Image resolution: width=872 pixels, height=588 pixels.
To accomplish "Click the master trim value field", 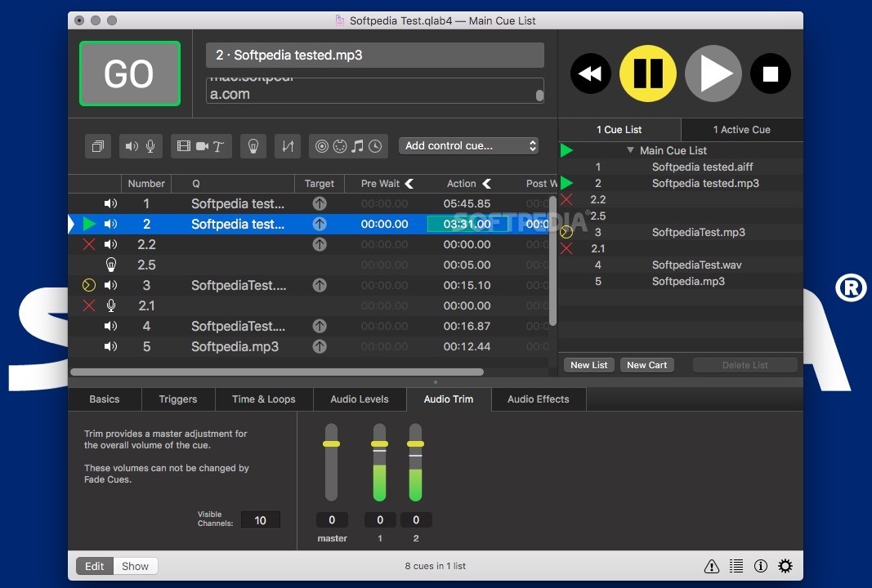I will pyautogui.click(x=332, y=520).
